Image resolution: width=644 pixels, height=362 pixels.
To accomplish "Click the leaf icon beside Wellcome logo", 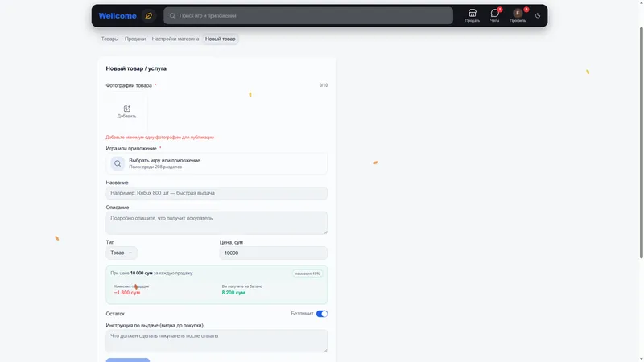I will click(x=149, y=15).
